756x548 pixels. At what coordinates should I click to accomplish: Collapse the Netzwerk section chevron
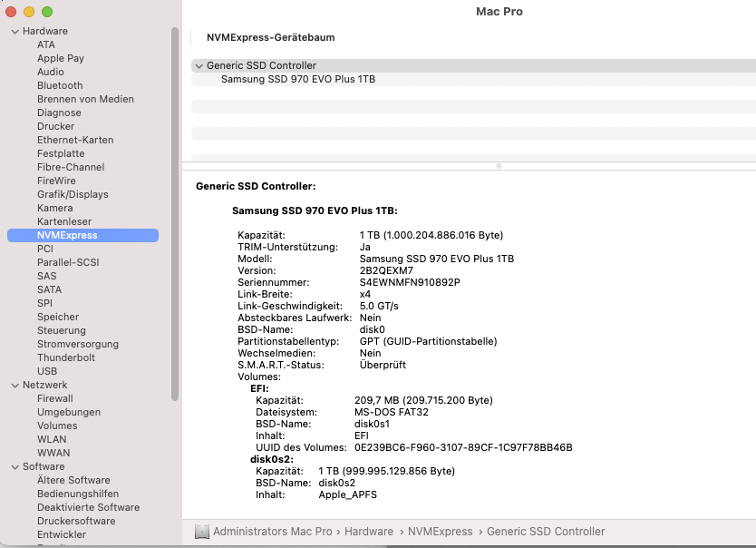[15, 386]
